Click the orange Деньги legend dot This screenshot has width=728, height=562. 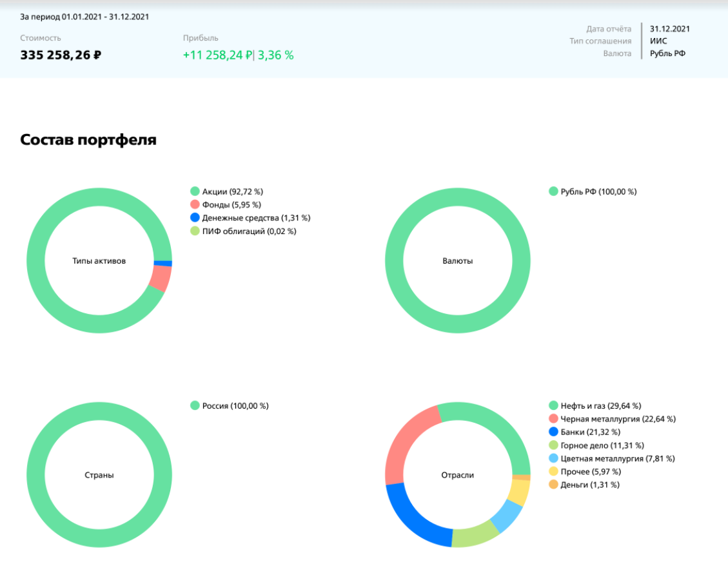553,485
